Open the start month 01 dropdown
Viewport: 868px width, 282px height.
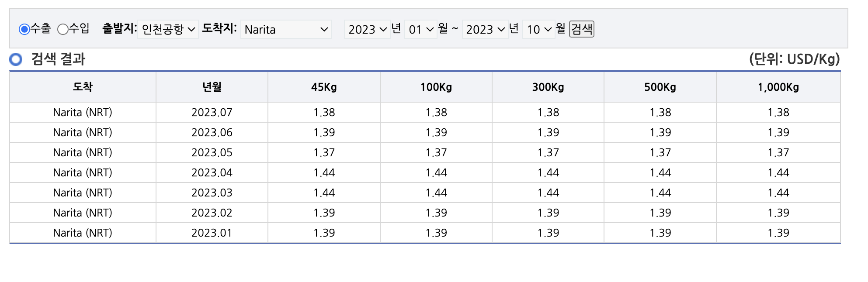tap(421, 29)
